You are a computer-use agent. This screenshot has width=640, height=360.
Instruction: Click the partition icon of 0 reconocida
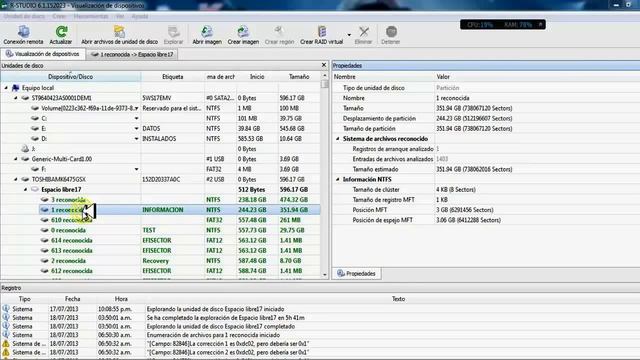click(x=45, y=230)
